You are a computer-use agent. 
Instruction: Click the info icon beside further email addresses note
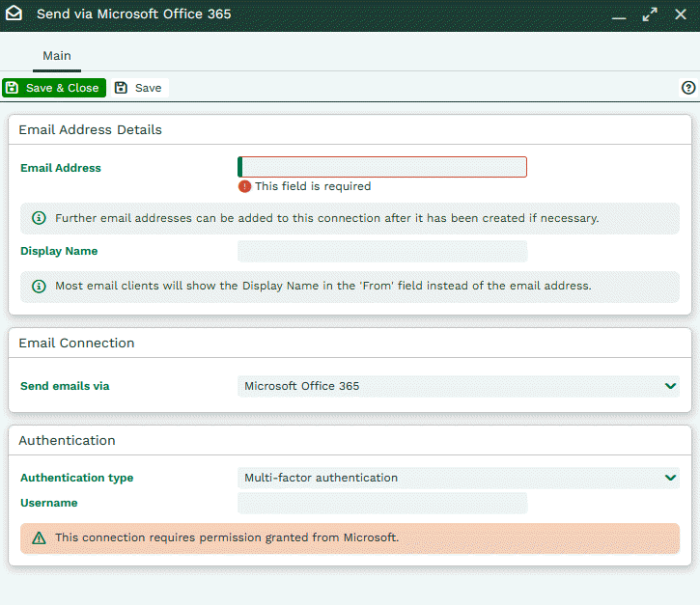pos(39,218)
